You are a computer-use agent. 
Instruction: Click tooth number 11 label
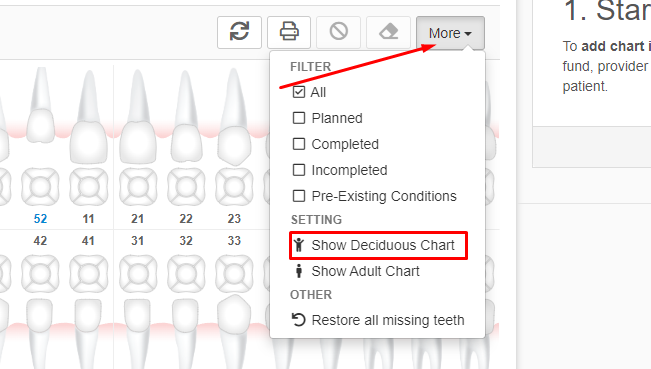(x=88, y=219)
